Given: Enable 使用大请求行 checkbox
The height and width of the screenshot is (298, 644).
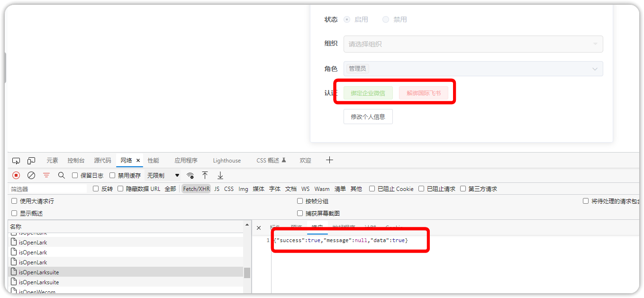Looking at the screenshot, I should [14, 201].
